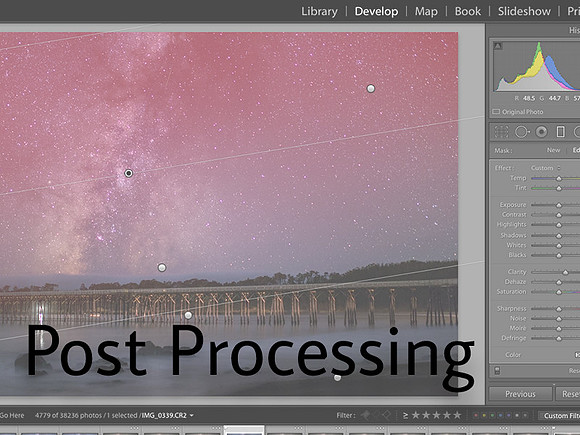Click the Noise slider handle
This screenshot has height=435, width=580.
coord(559,318)
